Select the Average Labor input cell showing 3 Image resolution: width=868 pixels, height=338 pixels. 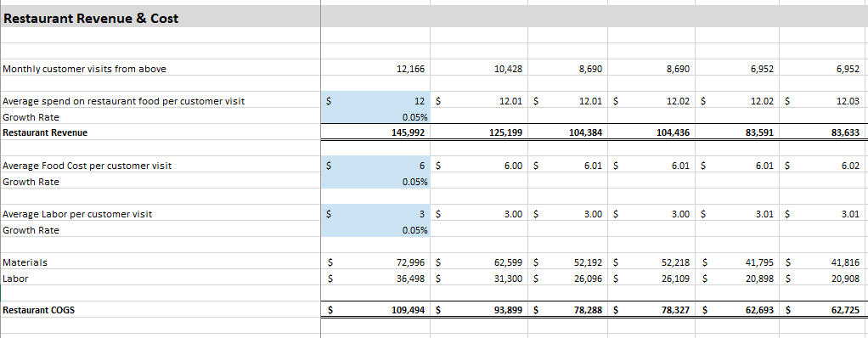[x=375, y=213]
